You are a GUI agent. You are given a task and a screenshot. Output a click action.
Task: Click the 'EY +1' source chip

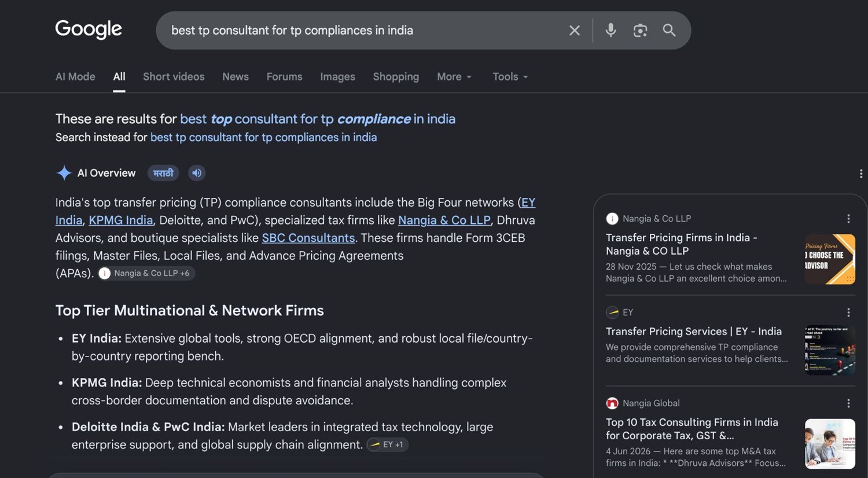tap(388, 444)
